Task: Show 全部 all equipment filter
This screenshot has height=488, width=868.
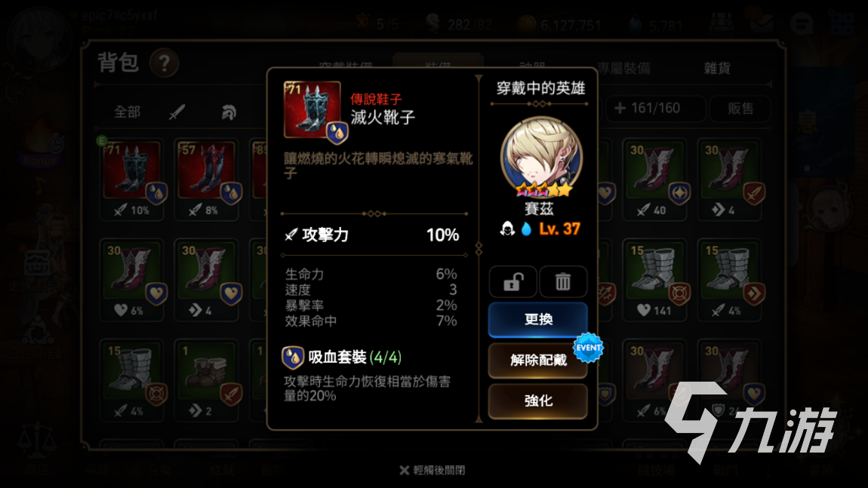Action: tap(127, 112)
